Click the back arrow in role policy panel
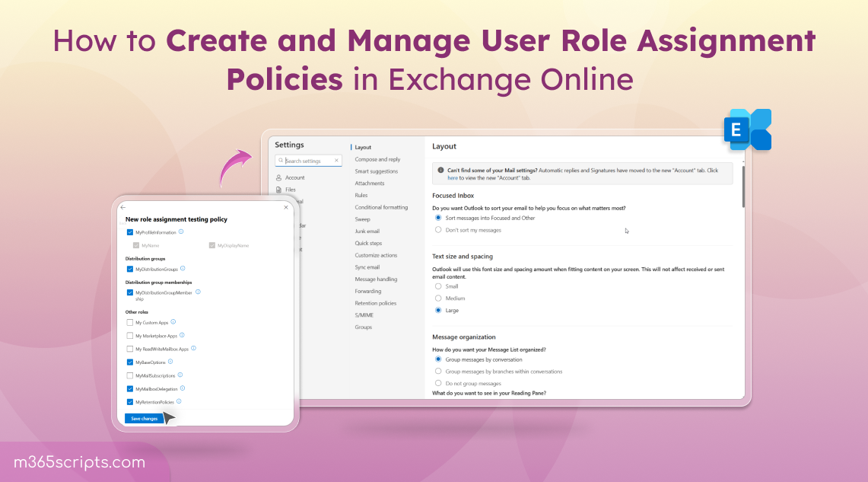 (x=123, y=207)
